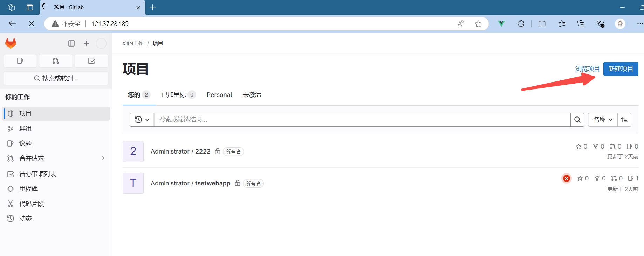
Task: Open assigned merge requests shortcut button
Action: [x=56, y=61]
